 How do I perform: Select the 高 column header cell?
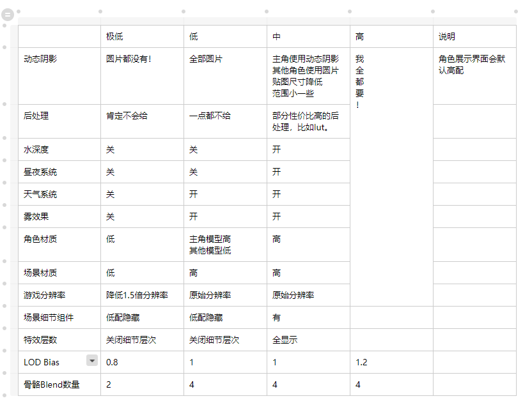pos(391,36)
